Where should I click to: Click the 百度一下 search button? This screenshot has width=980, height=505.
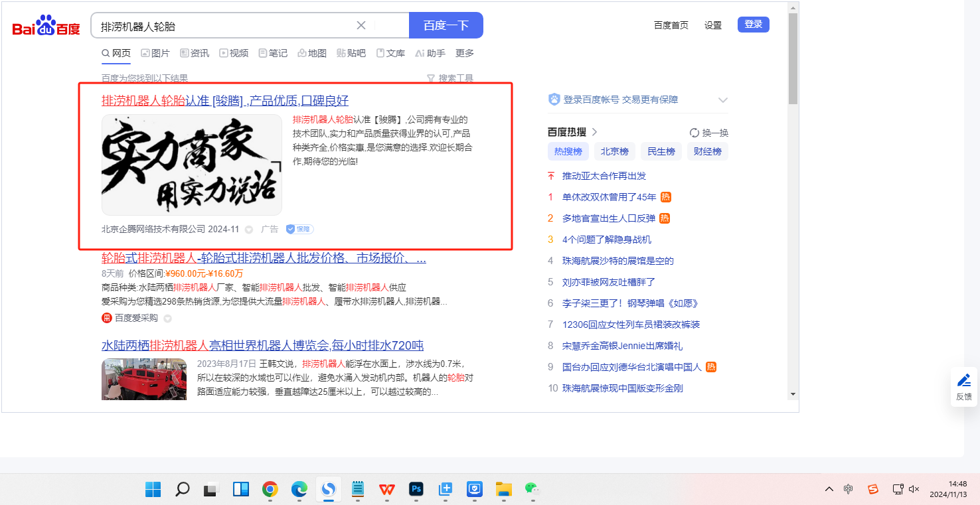pos(446,25)
